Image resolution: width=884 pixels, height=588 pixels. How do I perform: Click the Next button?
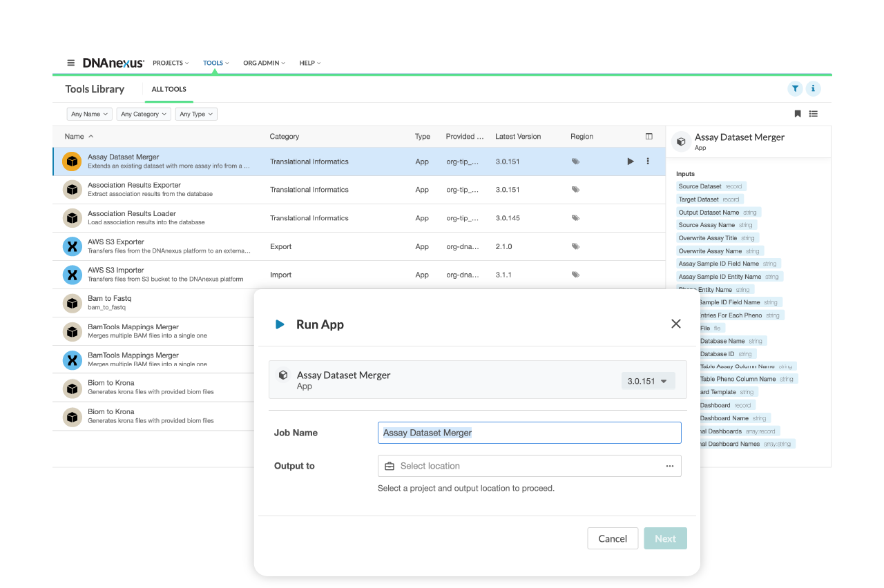point(666,538)
